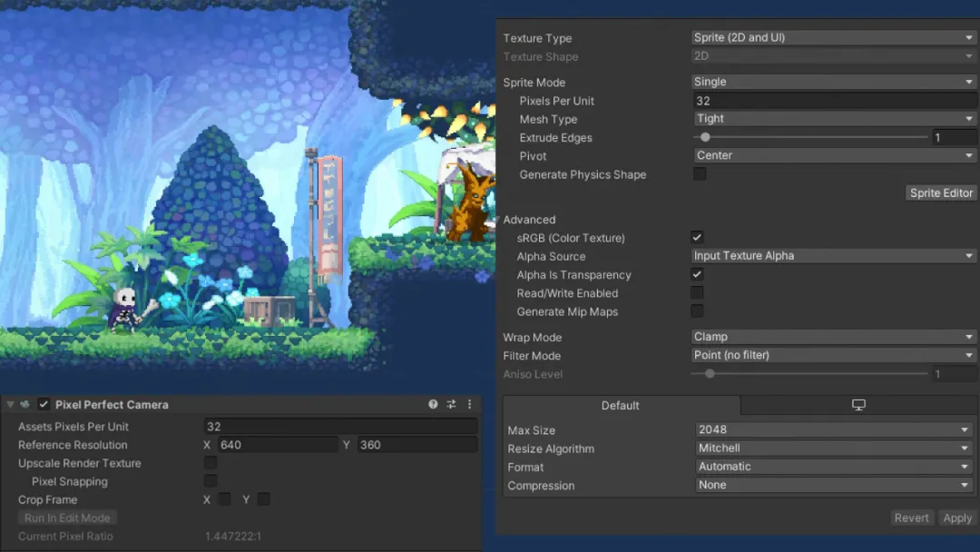980x552 pixels.
Task: Adjust the Extrude Edges slider
Action: (706, 137)
